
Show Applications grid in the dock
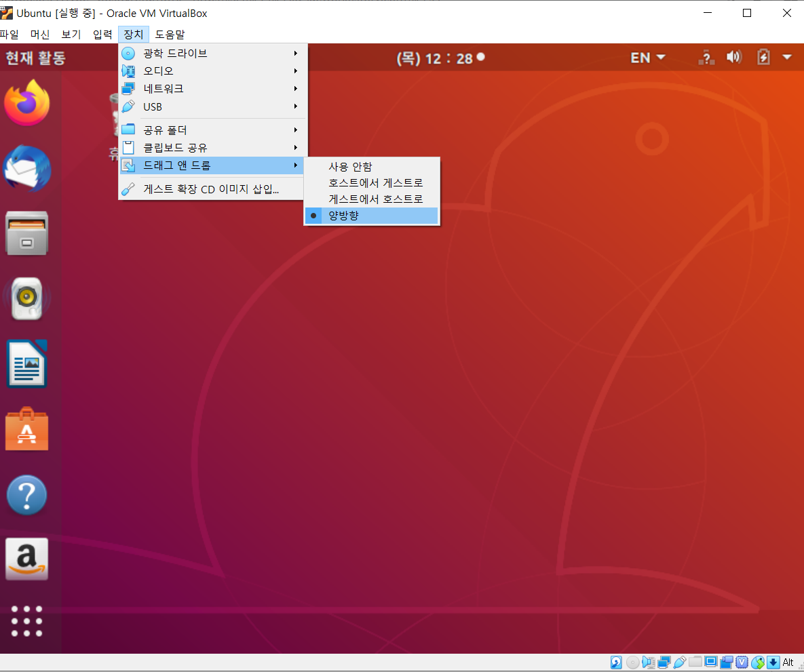(x=26, y=621)
